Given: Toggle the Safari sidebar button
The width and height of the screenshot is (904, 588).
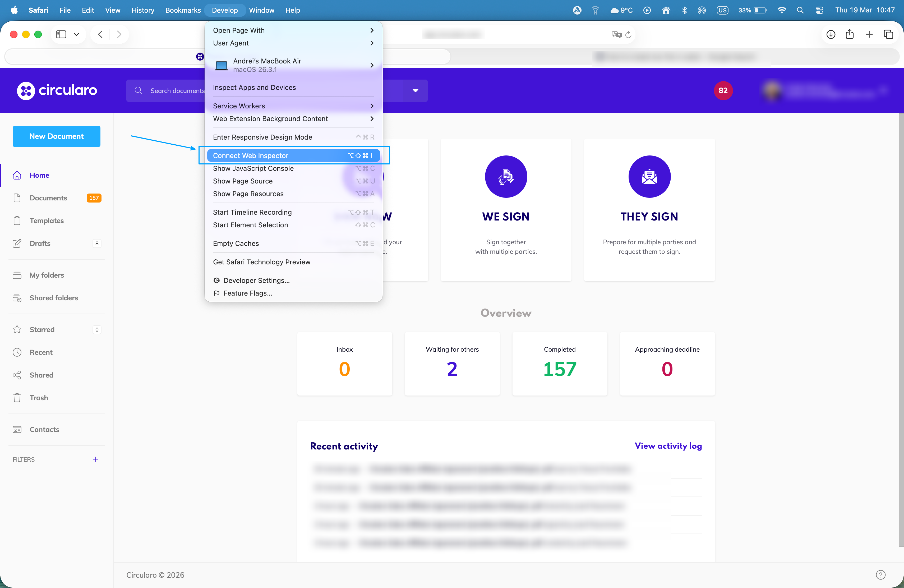Looking at the screenshot, I should (x=61, y=35).
